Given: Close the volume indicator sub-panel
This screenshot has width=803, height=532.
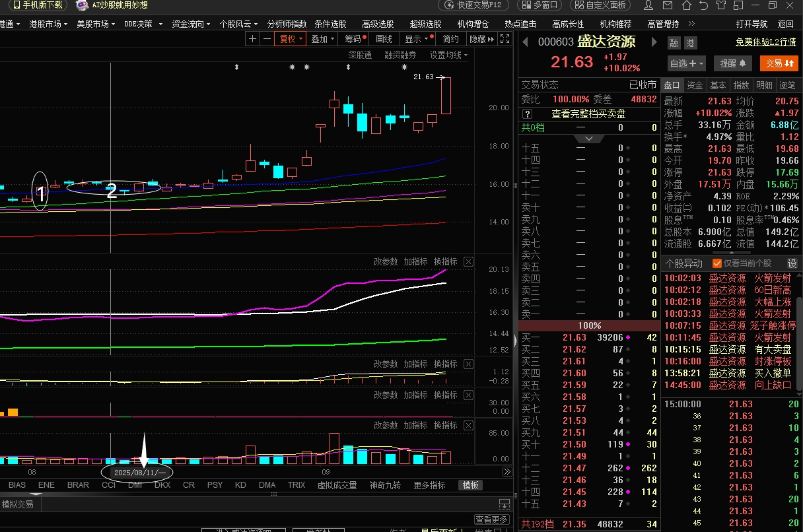Looking at the screenshot, I should (468, 426).
